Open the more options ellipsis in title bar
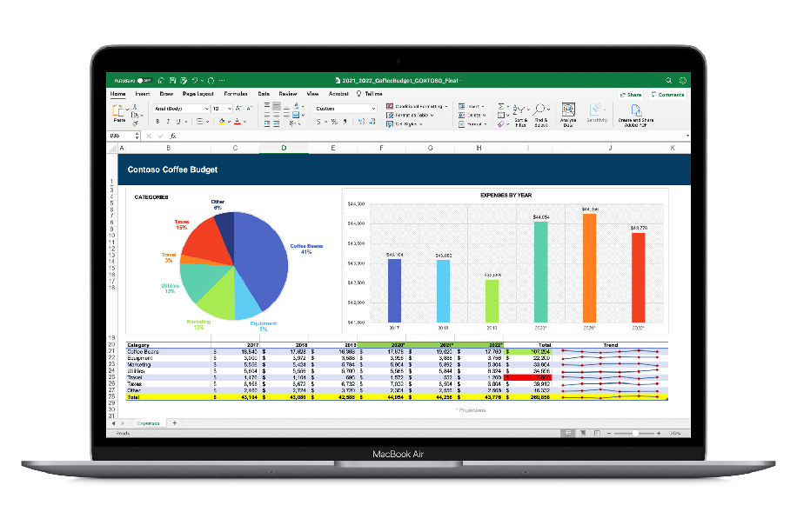Viewport: 797px width, 532px height. [222, 81]
